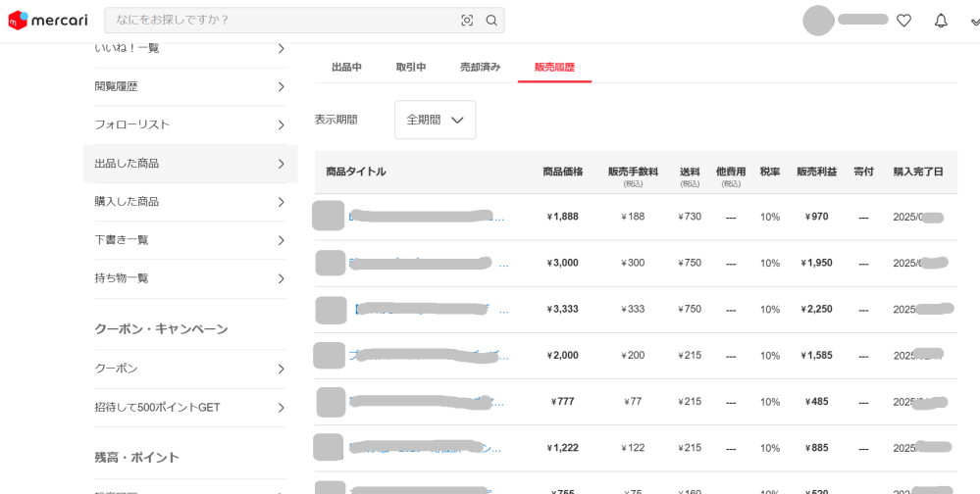Click price cell ¥1,888

click(562, 217)
